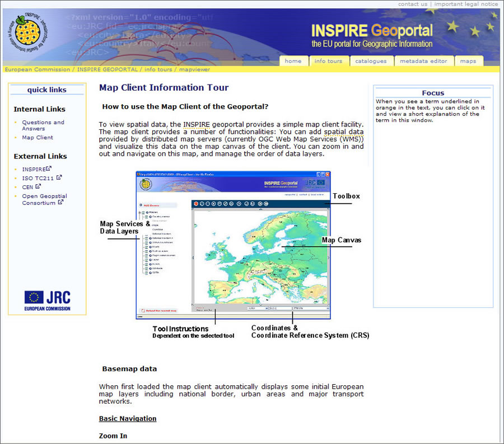504x444 pixels.
Task: Click the 'quick links' sidebar title
Action: coord(47,90)
